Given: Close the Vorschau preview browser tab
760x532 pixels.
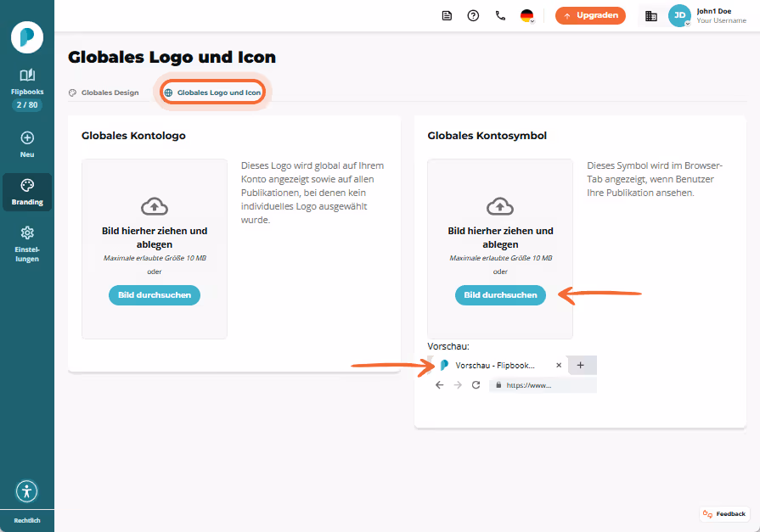Looking at the screenshot, I should coord(559,366).
